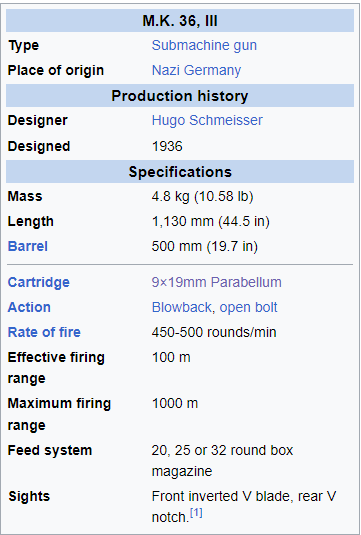Open Hugo Schmeisser's article link
361x535 pixels.
pyautogui.click(x=207, y=120)
